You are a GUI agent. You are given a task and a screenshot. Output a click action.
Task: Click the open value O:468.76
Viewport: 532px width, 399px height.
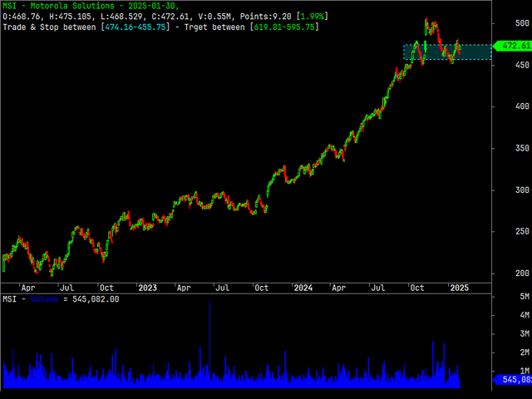21,17
